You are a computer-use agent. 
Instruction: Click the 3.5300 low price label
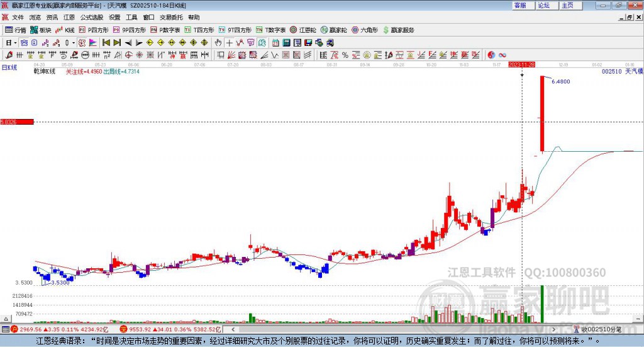click(60, 283)
